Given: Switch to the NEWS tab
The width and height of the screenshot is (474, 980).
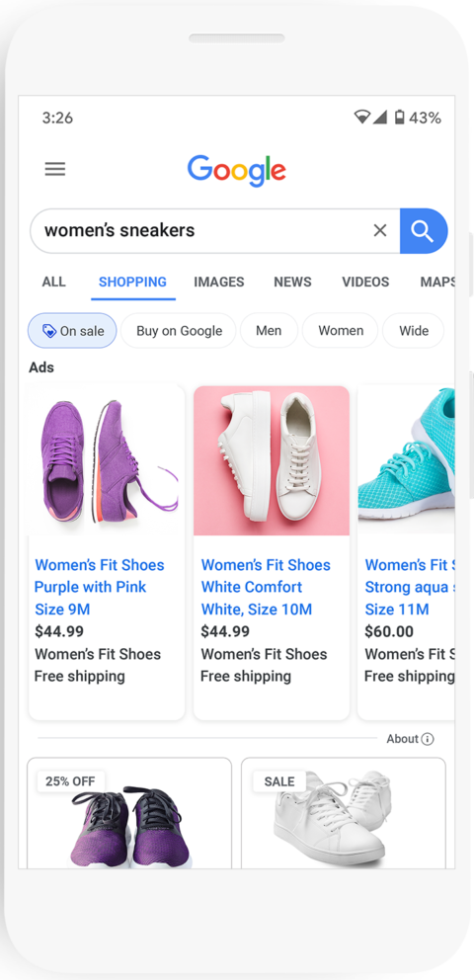Looking at the screenshot, I should [x=292, y=282].
